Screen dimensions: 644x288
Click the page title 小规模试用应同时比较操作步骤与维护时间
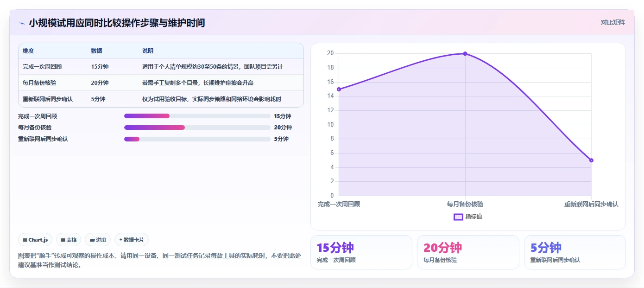tap(117, 23)
